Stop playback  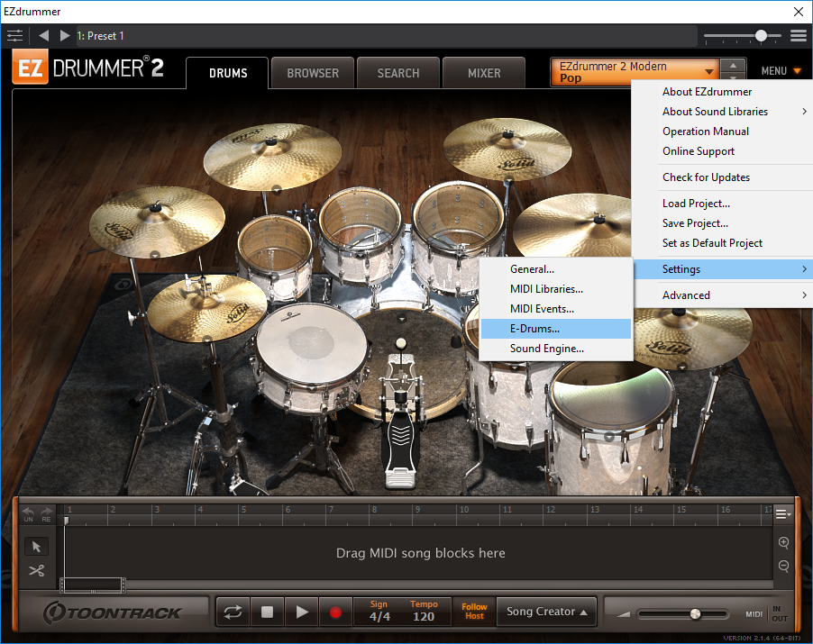(267, 612)
